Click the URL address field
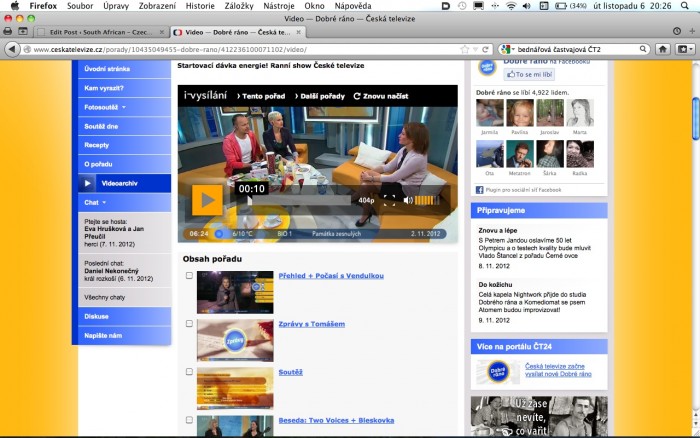Screen dimensions: 700x438 point(241,49)
